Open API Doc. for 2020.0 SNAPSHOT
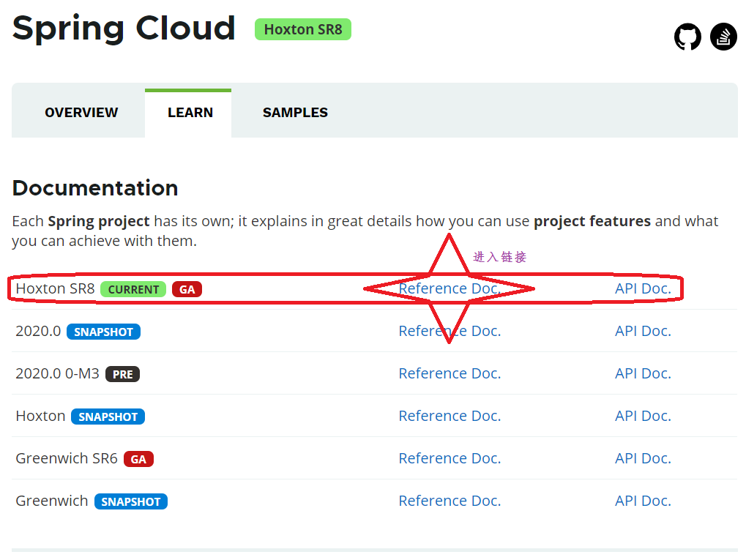The image size is (746, 560). coord(643,331)
